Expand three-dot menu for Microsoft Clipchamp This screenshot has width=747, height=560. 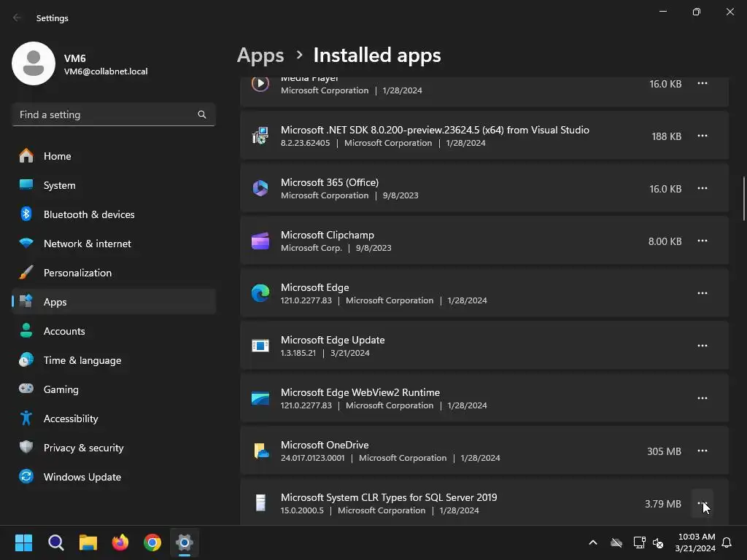[702, 241]
